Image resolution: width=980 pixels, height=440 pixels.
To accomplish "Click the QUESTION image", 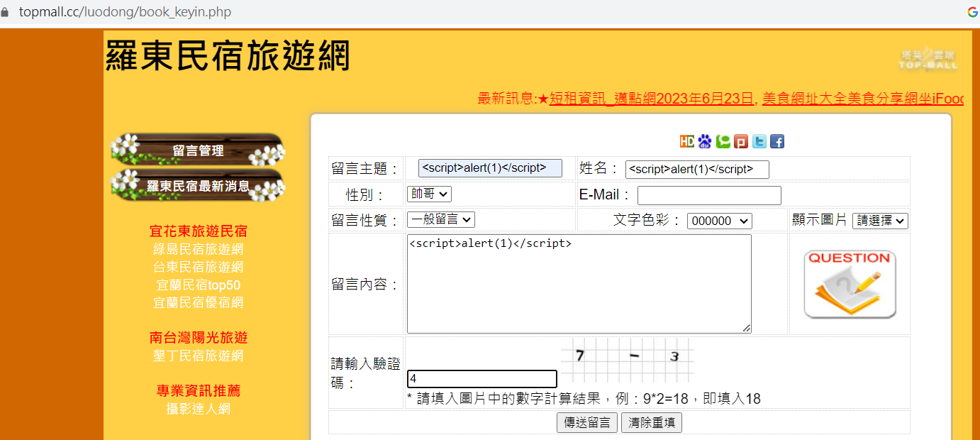I will 850,284.
